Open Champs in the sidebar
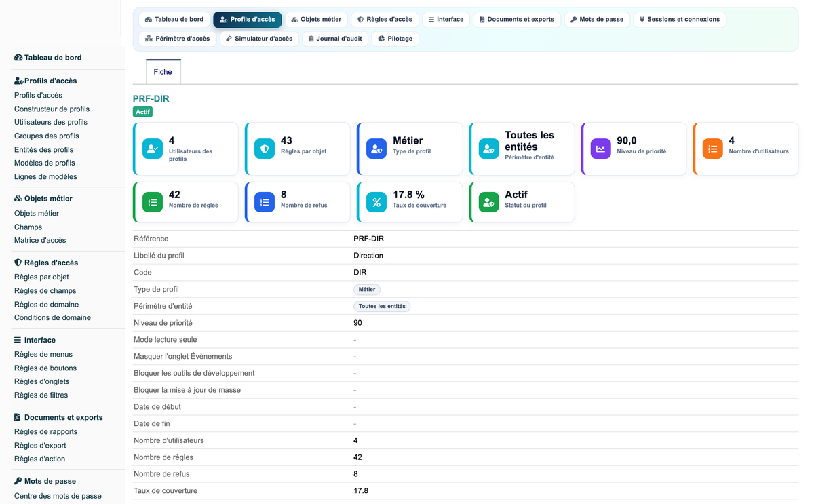The height and width of the screenshot is (504, 814). [28, 227]
